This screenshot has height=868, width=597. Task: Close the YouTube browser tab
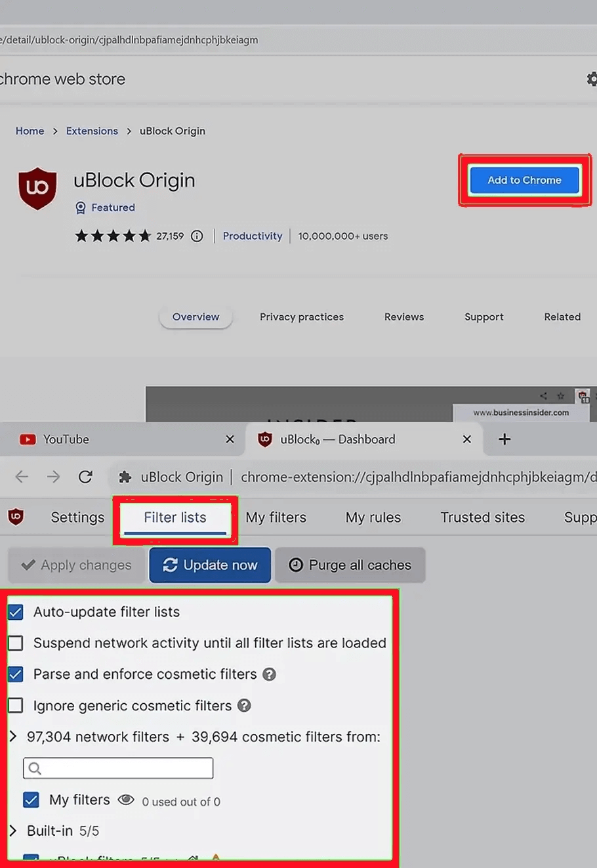tap(230, 439)
